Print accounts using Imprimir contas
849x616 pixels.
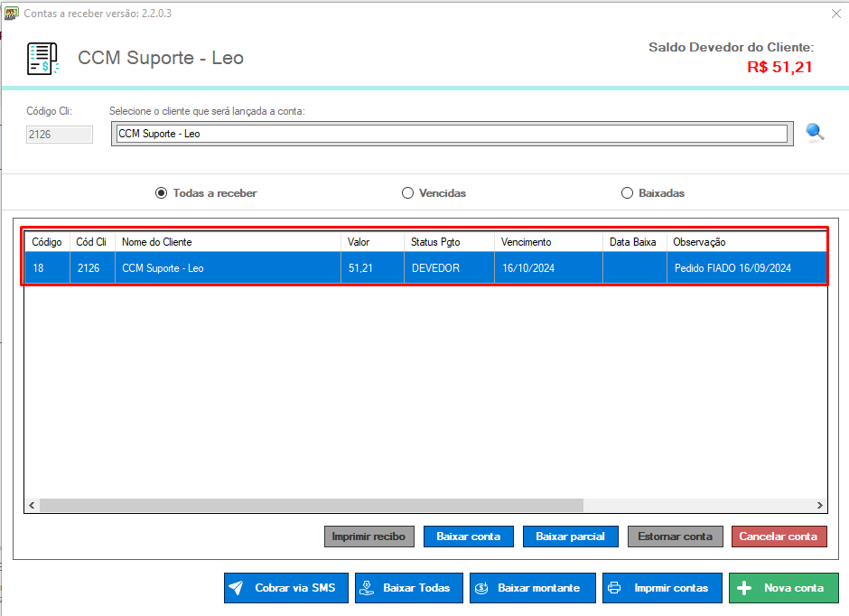tap(662, 588)
